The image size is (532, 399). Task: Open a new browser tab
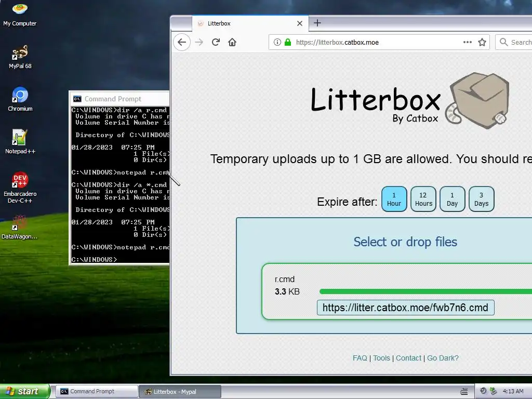(x=317, y=23)
